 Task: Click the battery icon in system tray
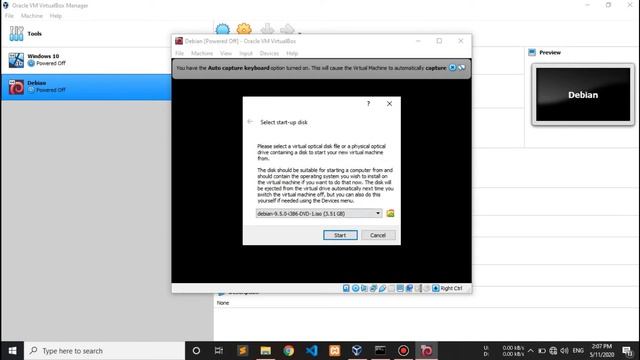pos(542,351)
